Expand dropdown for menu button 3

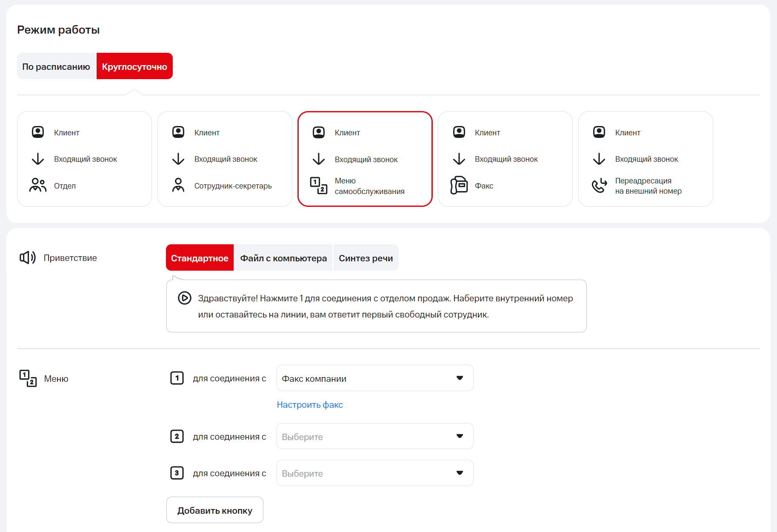point(374,473)
